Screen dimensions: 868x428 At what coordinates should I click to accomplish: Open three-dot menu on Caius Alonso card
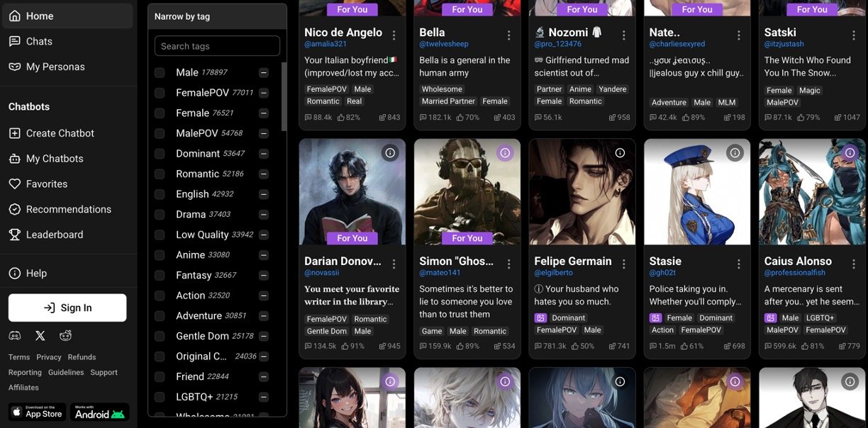coord(854,264)
